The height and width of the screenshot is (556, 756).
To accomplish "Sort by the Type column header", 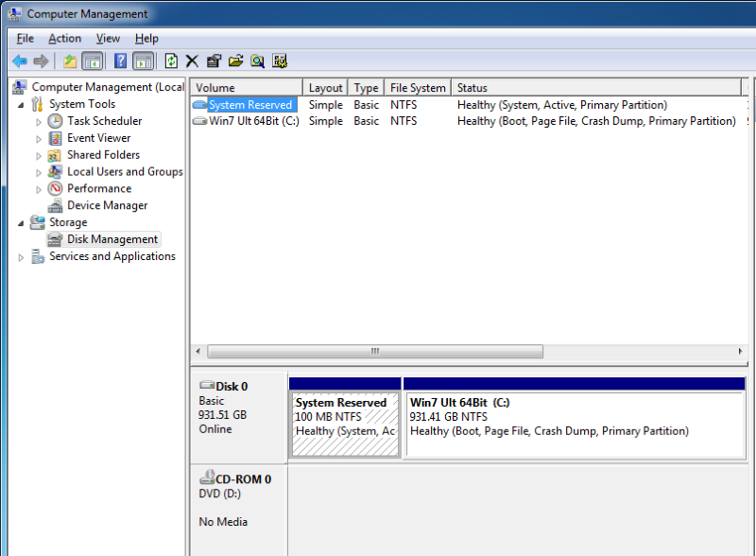I will pyautogui.click(x=366, y=87).
